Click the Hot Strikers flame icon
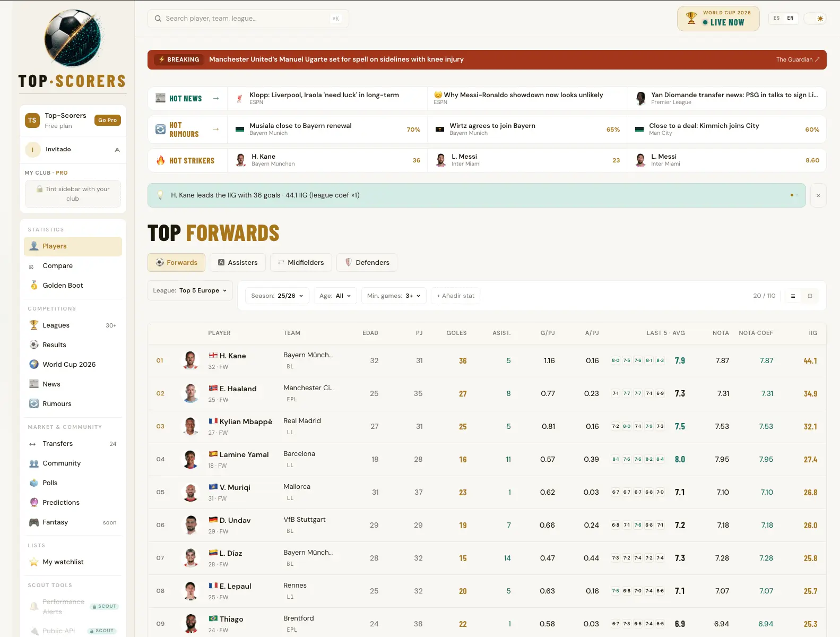Viewport: 840px width, 637px height. [160, 160]
